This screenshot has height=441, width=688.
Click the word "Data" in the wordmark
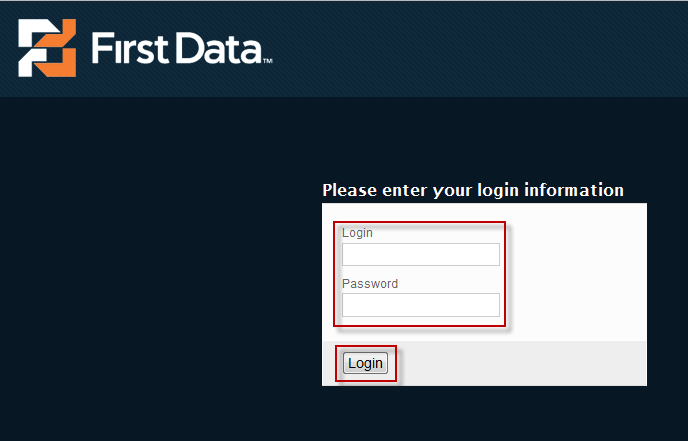click(219, 48)
